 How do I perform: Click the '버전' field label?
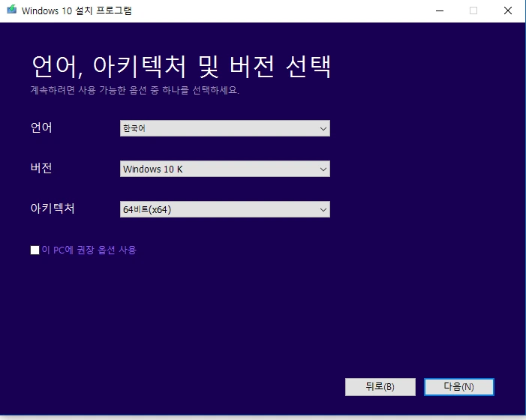point(41,167)
